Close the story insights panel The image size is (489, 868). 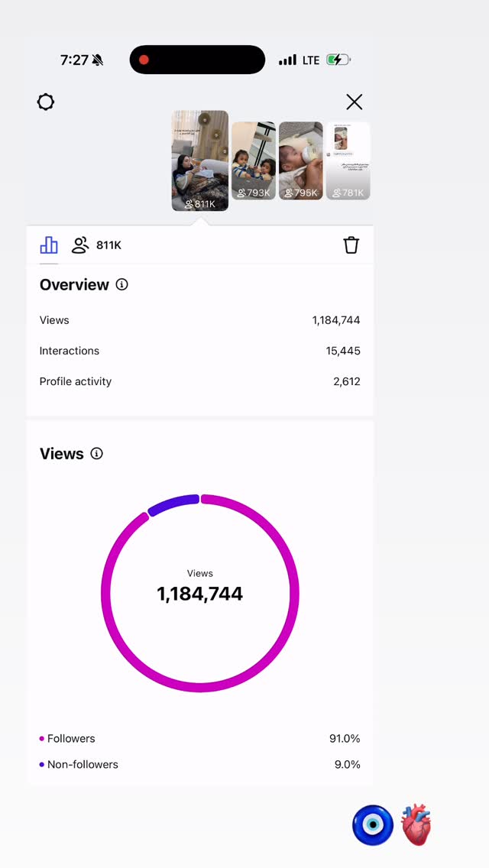(354, 102)
